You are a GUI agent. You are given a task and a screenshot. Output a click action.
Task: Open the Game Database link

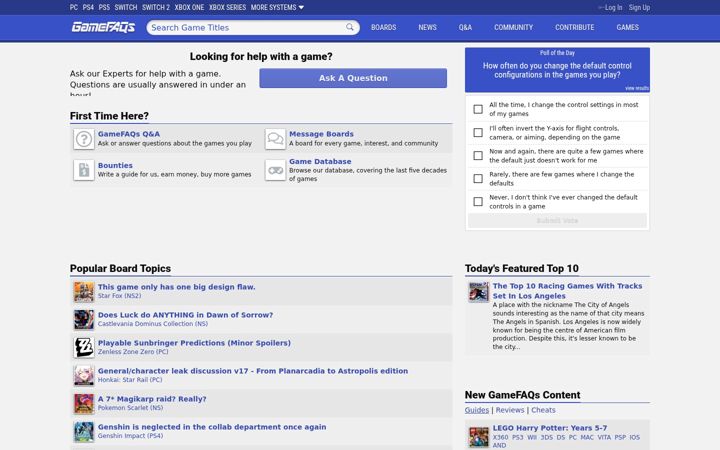320,162
